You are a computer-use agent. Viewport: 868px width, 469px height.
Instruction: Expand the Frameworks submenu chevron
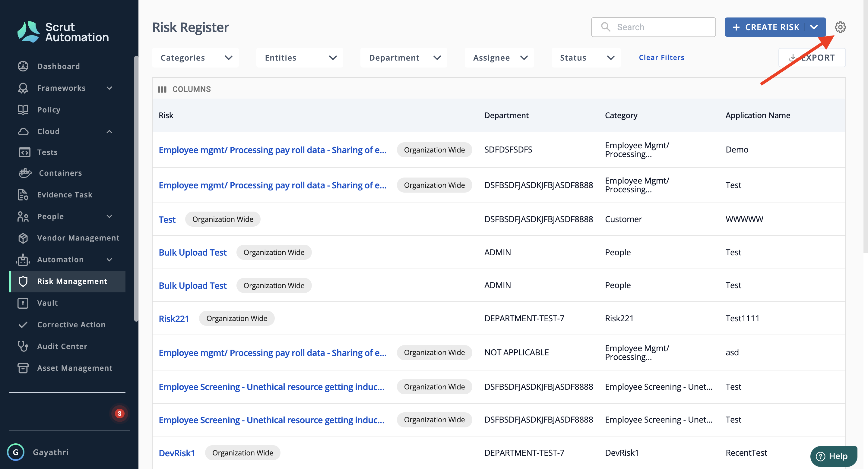click(109, 88)
